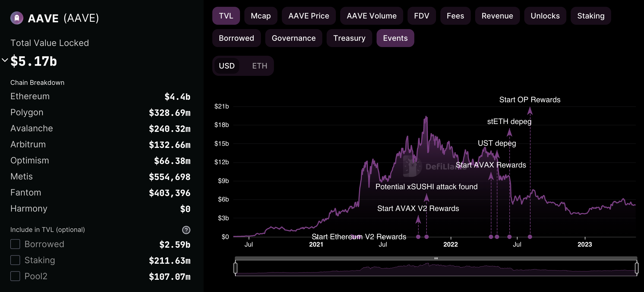Select USD denomination toggle

(227, 66)
